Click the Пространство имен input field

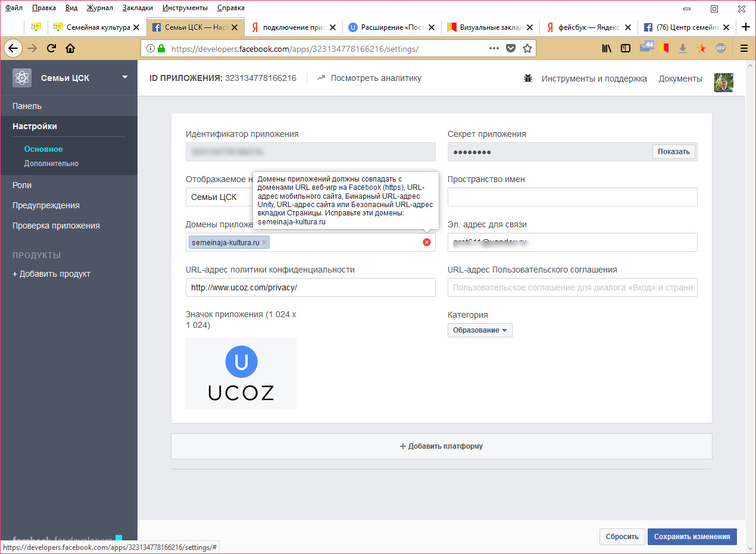click(x=572, y=197)
